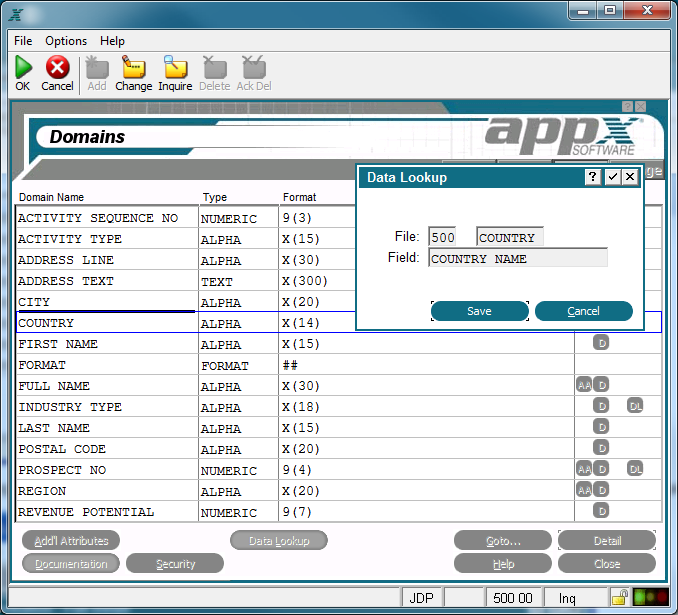Click the red Cancel toolbar icon
Image resolution: width=678 pixels, height=615 pixels.
(58, 67)
